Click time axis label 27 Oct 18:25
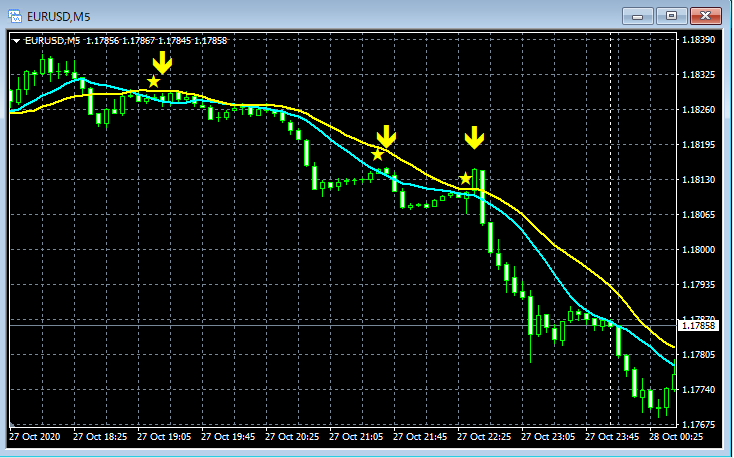The height and width of the screenshot is (458, 734). 100,437
